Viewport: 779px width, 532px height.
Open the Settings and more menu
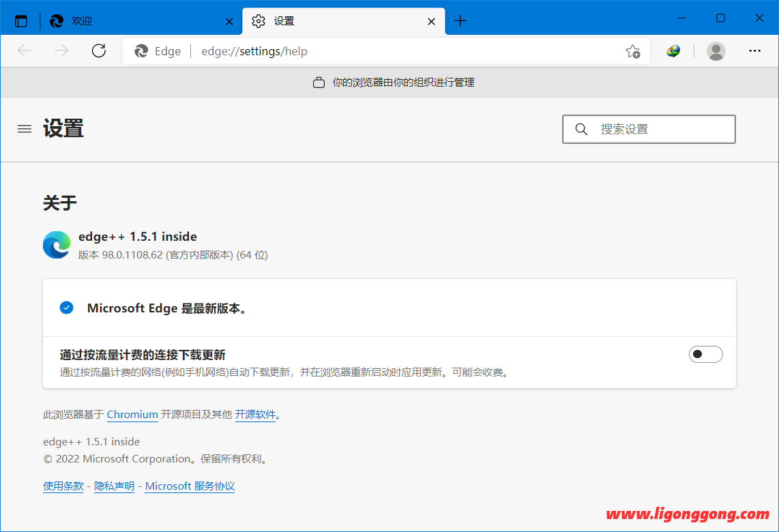coord(754,50)
